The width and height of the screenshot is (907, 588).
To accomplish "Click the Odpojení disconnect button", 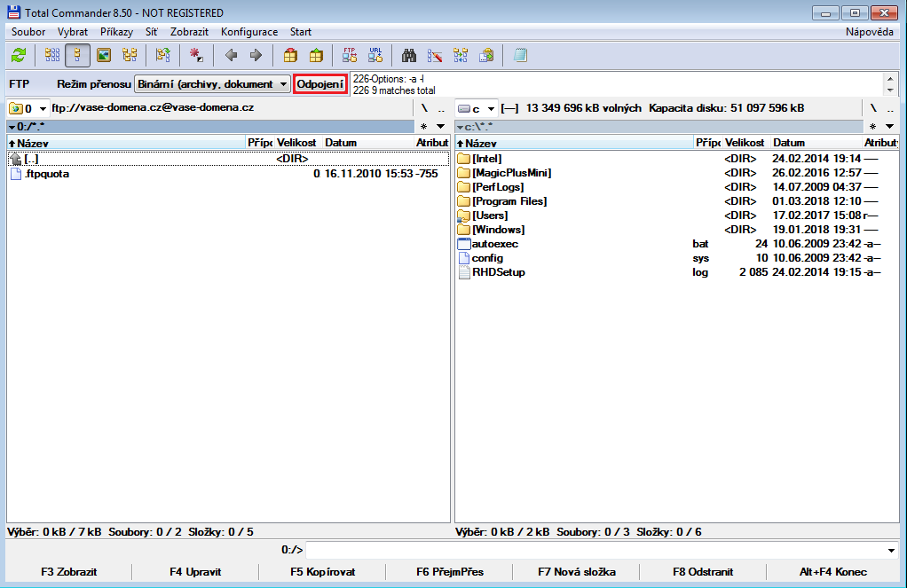I will point(320,84).
